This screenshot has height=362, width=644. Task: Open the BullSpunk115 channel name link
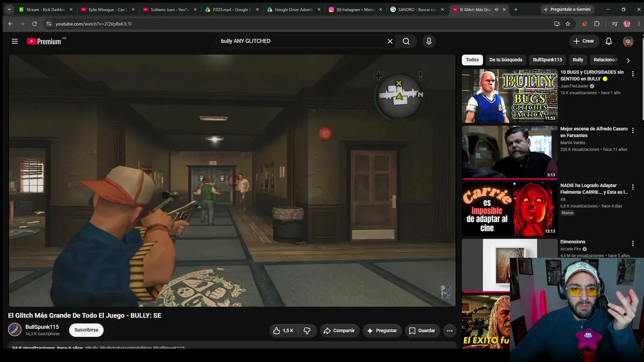tap(42, 327)
